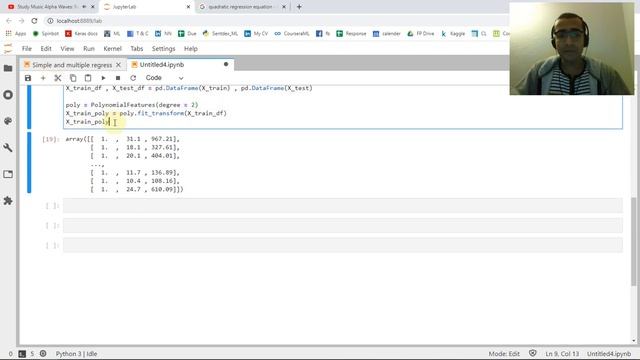Click the third empty code cell
This screenshot has height=360, width=640.
(343, 245)
